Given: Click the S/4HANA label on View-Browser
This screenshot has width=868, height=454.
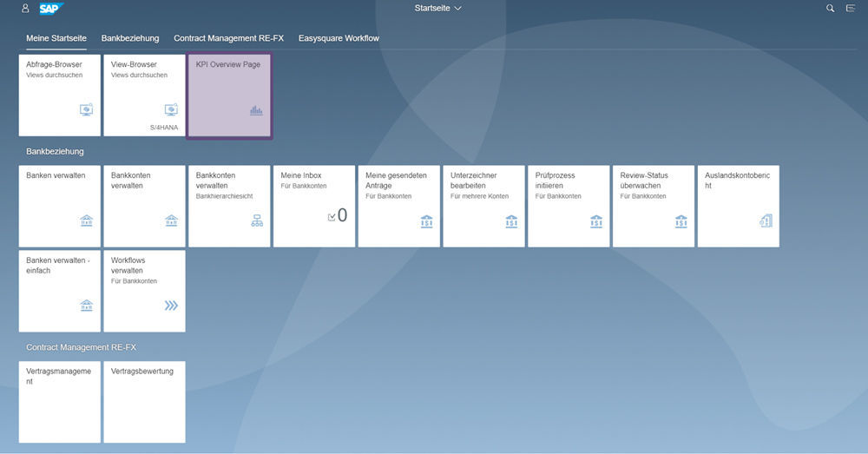Looking at the screenshot, I should click(x=164, y=128).
